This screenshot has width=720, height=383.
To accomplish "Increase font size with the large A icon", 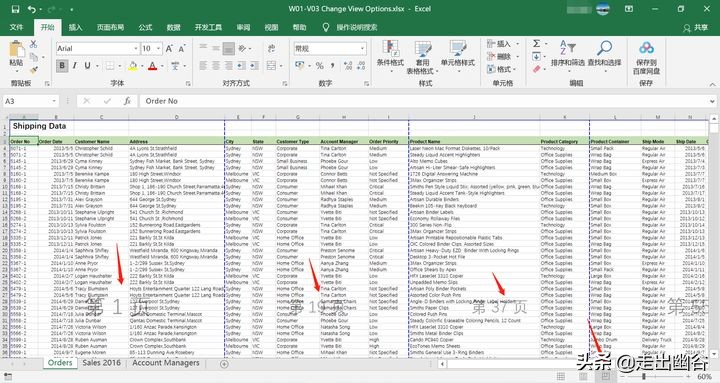I will pos(169,49).
